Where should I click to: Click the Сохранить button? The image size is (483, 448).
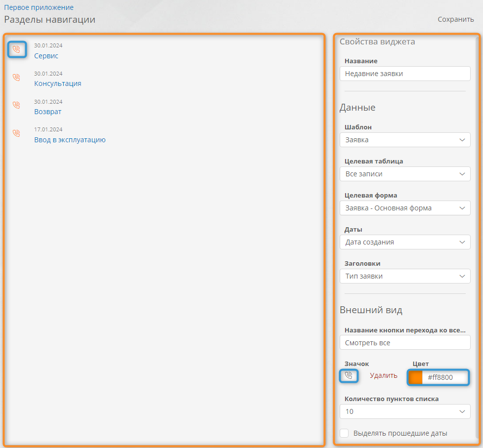pyautogui.click(x=455, y=19)
